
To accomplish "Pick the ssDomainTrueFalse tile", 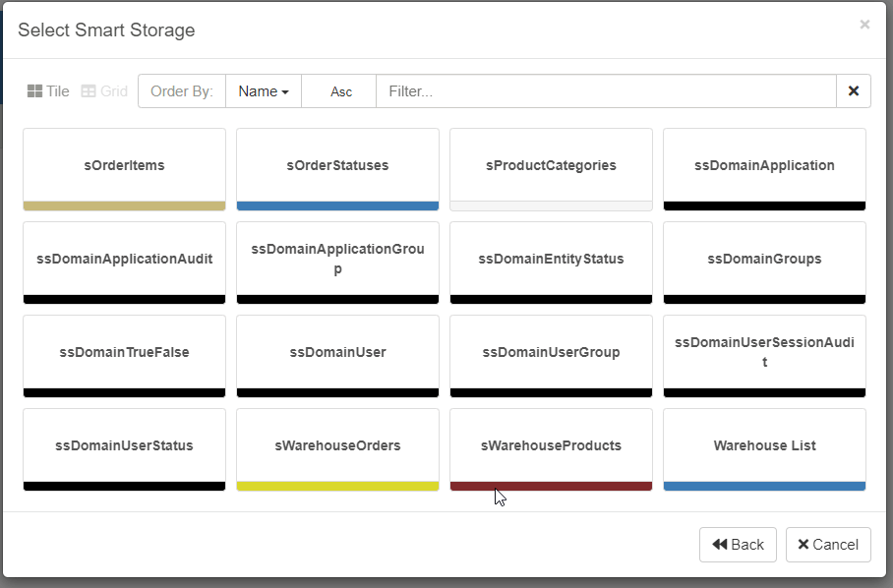I will 124,352.
